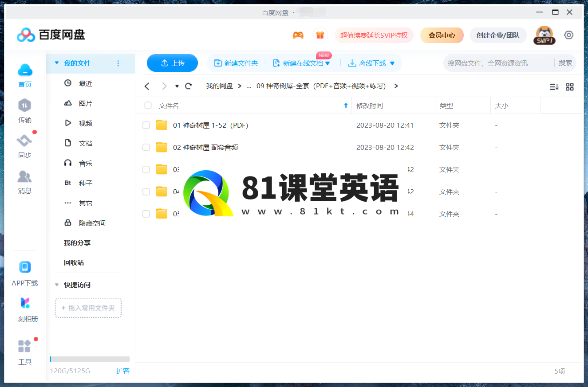Image resolution: width=588 pixels, height=387 pixels.
Task: Click 新建文件夹 button
Action: point(236,63)
